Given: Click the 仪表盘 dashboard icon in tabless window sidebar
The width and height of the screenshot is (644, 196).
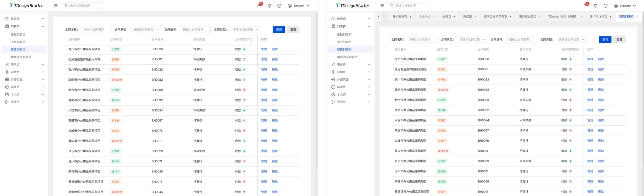Looking at the screenshot, I should tap(7, 19).
